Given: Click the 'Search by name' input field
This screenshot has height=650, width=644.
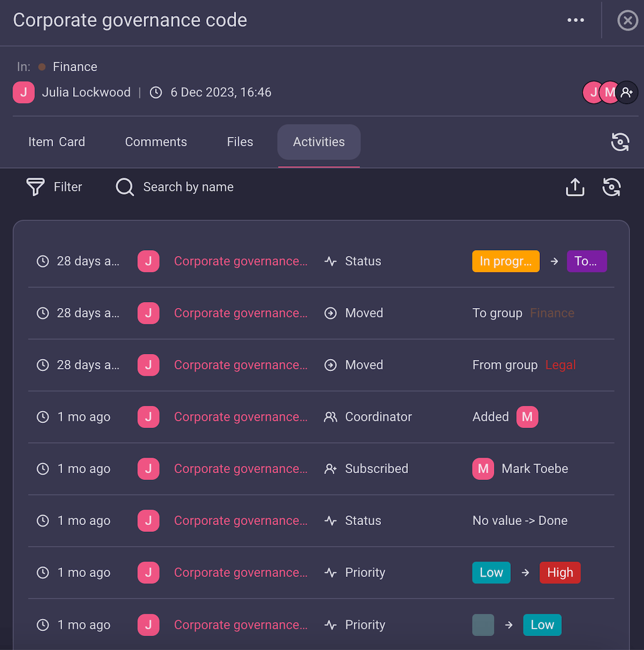Looking at the screenshot, I should click(188, 187).
